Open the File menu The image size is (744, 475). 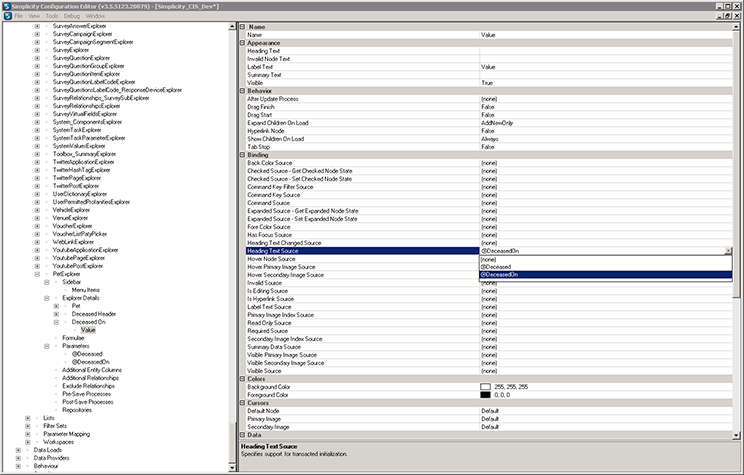pos(19,16)
